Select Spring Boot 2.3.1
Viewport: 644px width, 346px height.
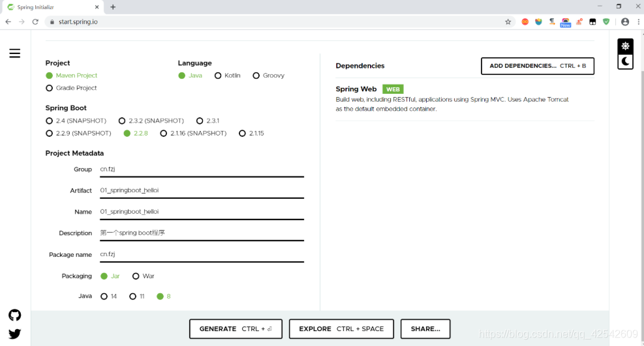(x=208, y=121)
